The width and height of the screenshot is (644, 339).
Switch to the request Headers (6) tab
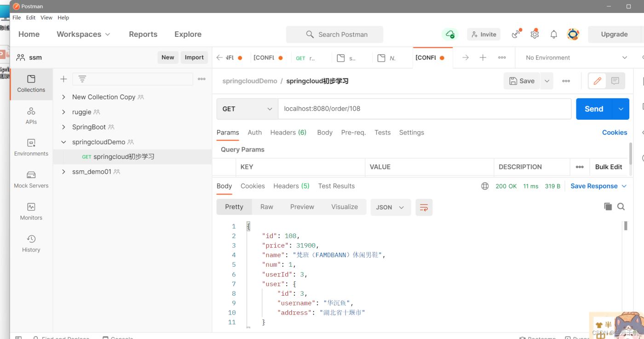pos(288,132)
